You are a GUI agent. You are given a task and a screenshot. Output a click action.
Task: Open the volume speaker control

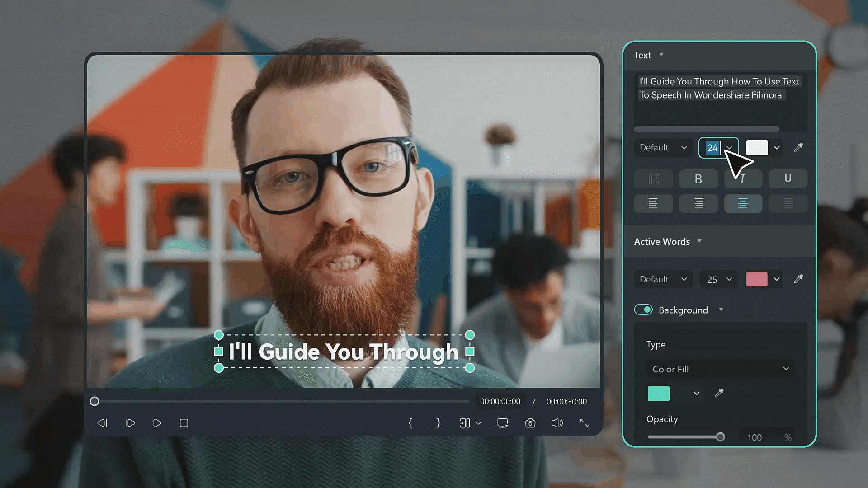point(557,423)
